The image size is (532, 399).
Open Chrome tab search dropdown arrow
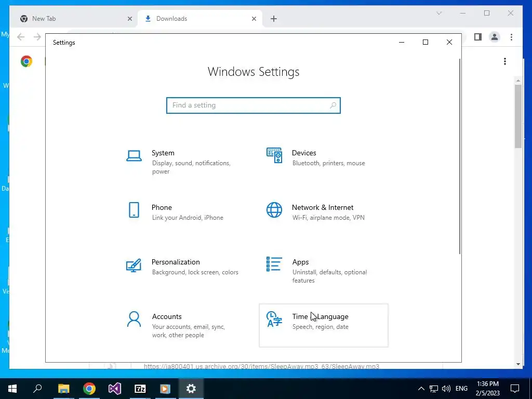[439, 13]
